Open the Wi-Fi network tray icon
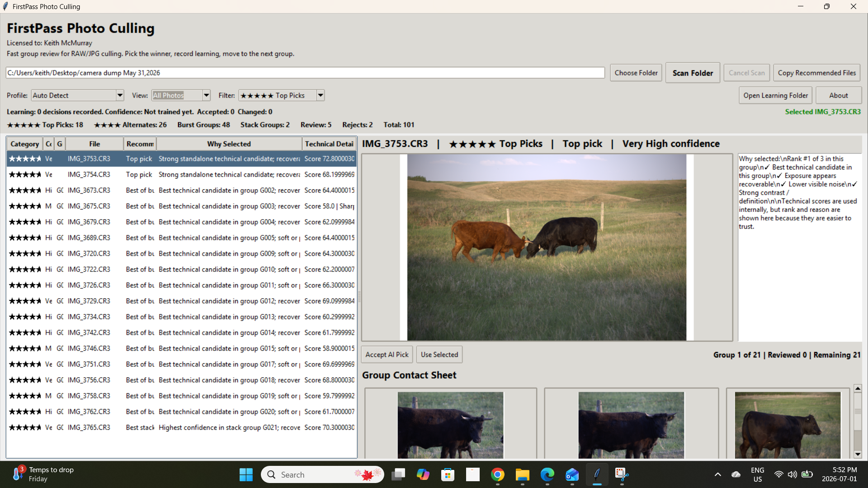The width and height of the screenshot is (868, 488). click(x=778, y=474)
